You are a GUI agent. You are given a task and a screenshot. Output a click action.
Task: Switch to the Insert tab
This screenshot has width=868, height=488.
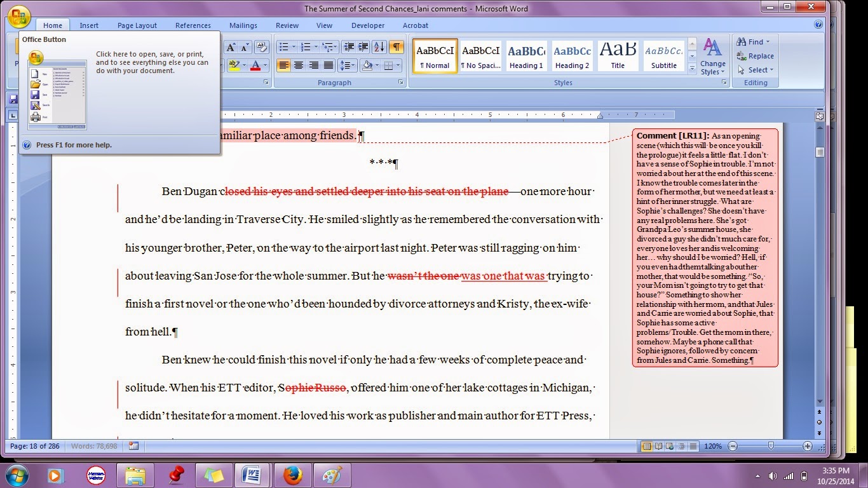[x=89, y=25]
